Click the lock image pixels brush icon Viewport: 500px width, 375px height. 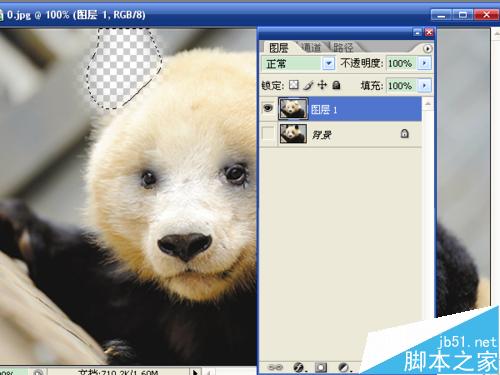pos(308,86)
